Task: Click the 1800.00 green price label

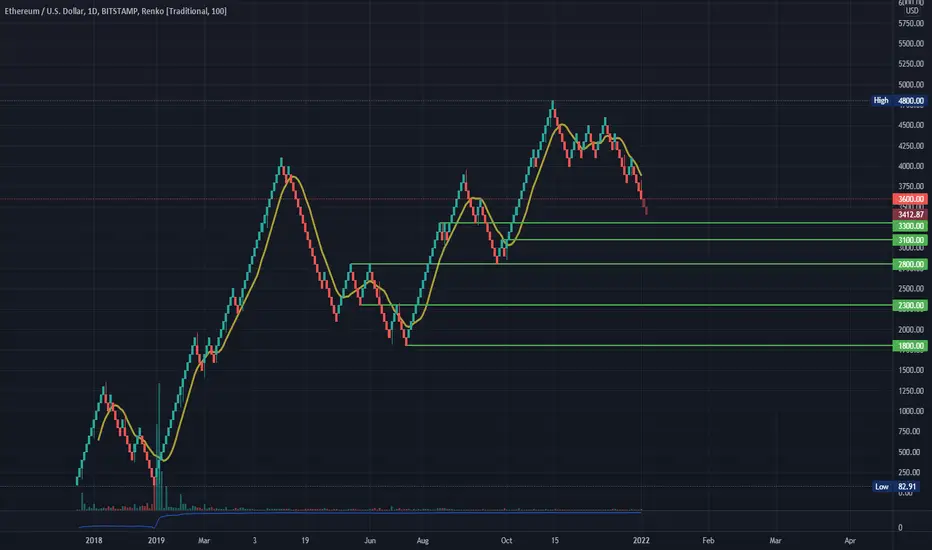Action: 910,345
